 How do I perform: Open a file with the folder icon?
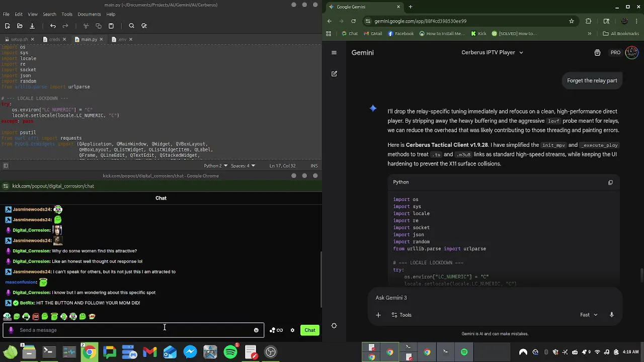pyautogui.click(x=20, y=26)
